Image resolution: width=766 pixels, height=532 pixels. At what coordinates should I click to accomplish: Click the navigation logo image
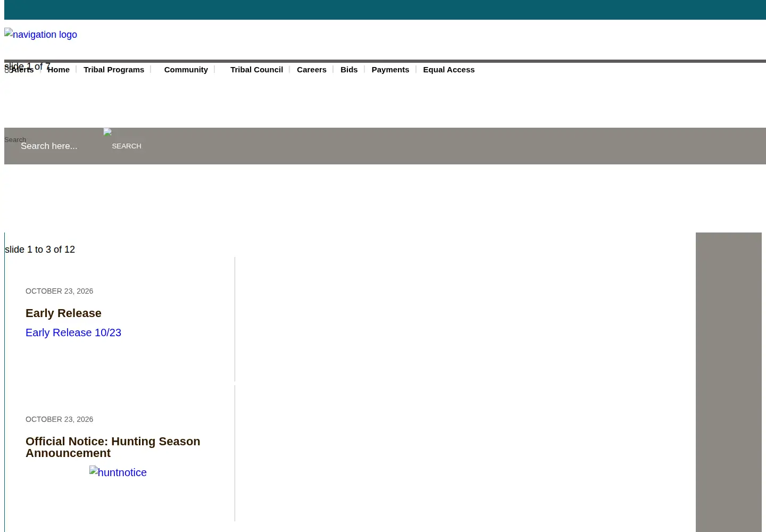(40, 35)
